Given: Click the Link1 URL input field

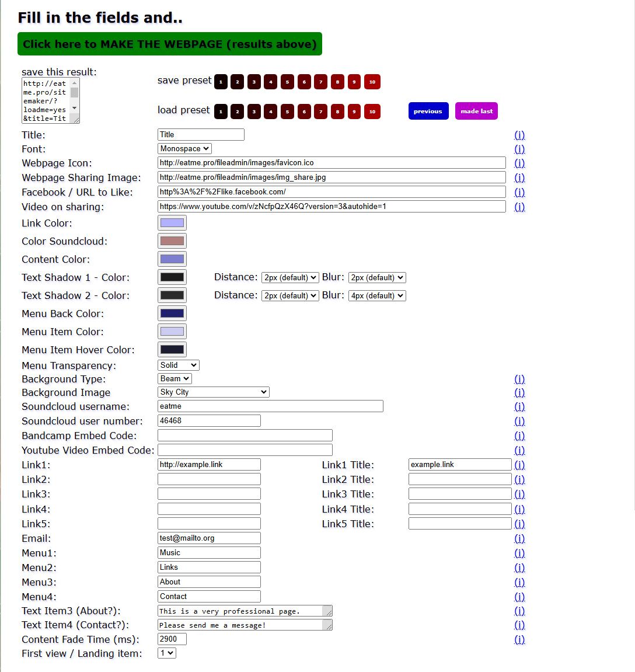Looking at the screenshot, I should point(208,464).
